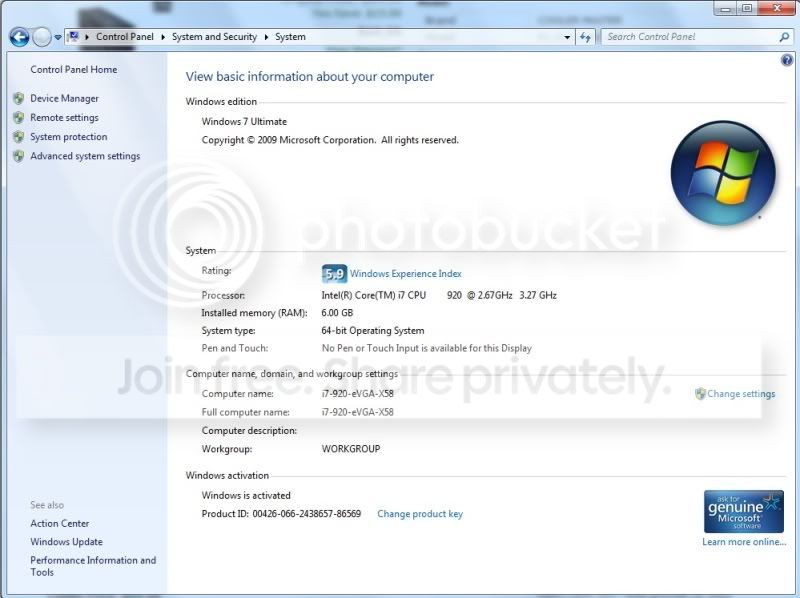Viewport: 800px width, 598px height.
Task: Click the search magnifier icon
Action: 784,37
